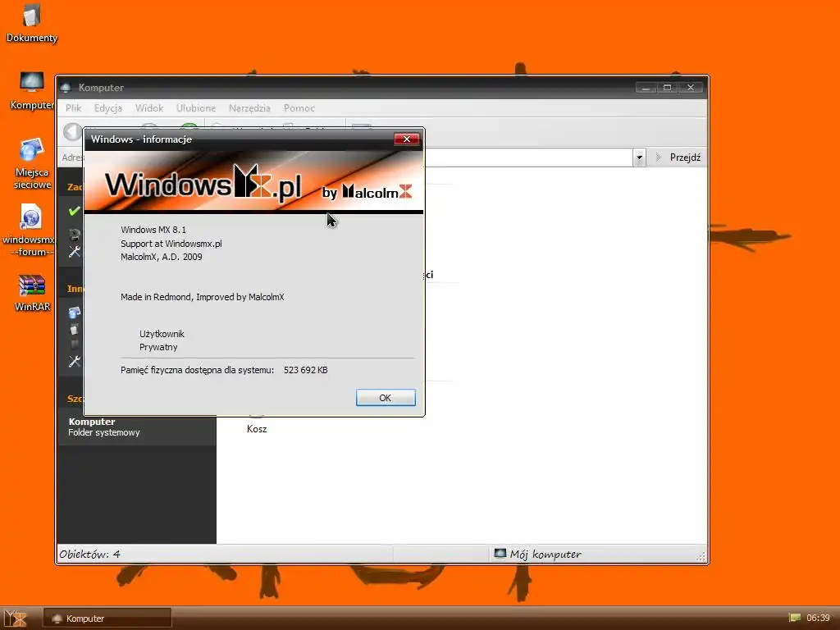Click the green checkmark sidebar icon
The image size is (840, 630).
click(x=74, y=211)
